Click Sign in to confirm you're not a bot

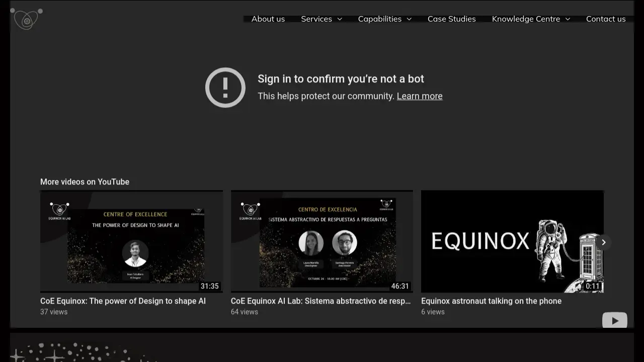pos(341,79)
